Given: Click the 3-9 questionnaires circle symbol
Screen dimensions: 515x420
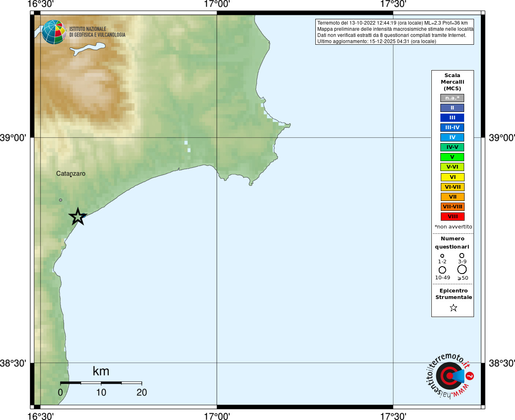Looking at the screenshot, I should [x=462, y=256].
